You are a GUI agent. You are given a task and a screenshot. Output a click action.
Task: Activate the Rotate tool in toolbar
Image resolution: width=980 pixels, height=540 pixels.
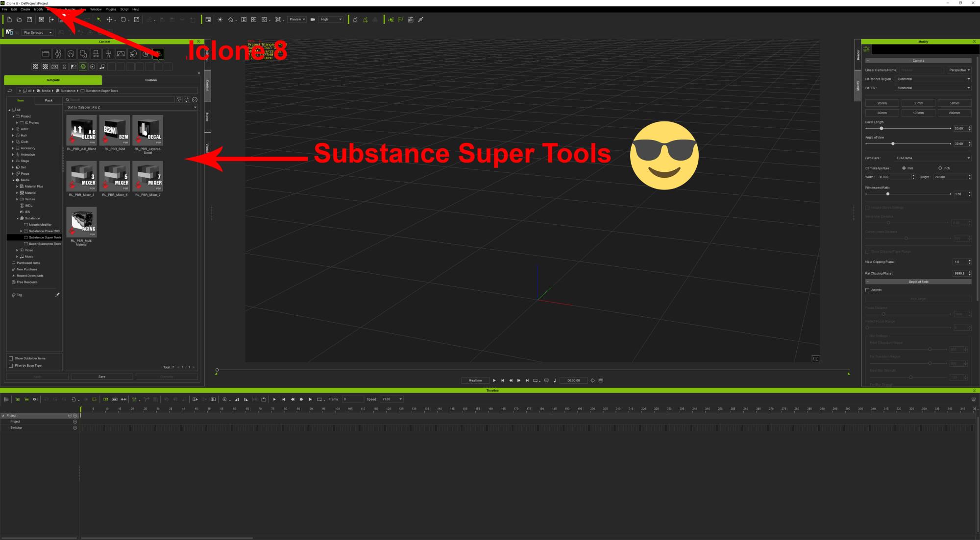(x=123, y=20)
